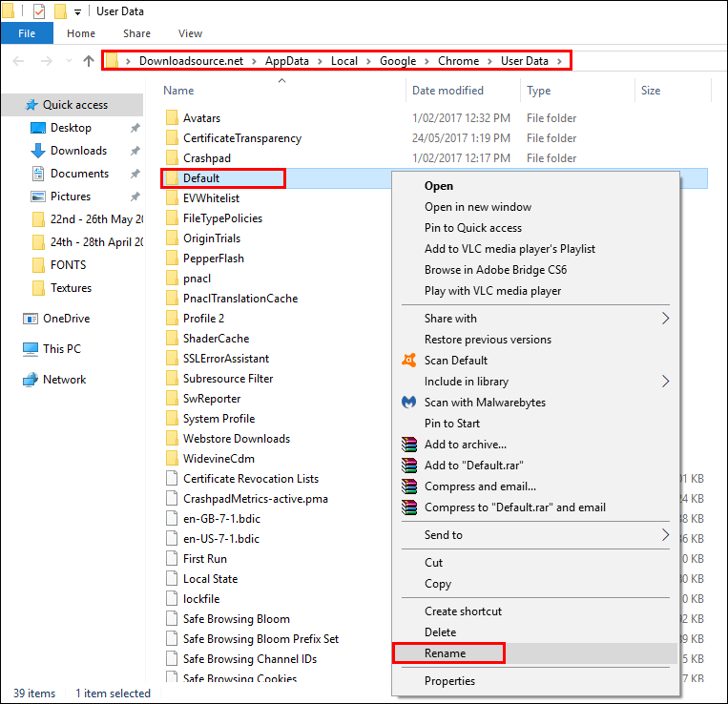Expand the Send to submenu arrow
728x704 pixels.
(665, 535)
